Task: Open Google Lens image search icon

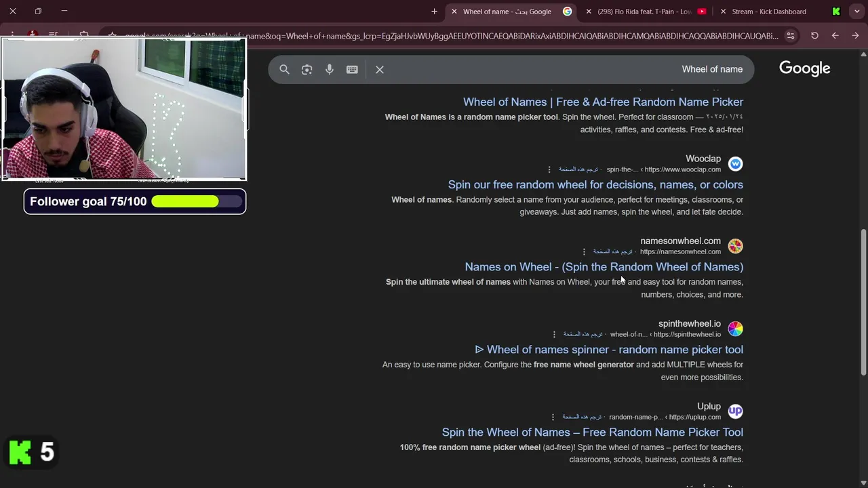Action: [x=307, y=69]
